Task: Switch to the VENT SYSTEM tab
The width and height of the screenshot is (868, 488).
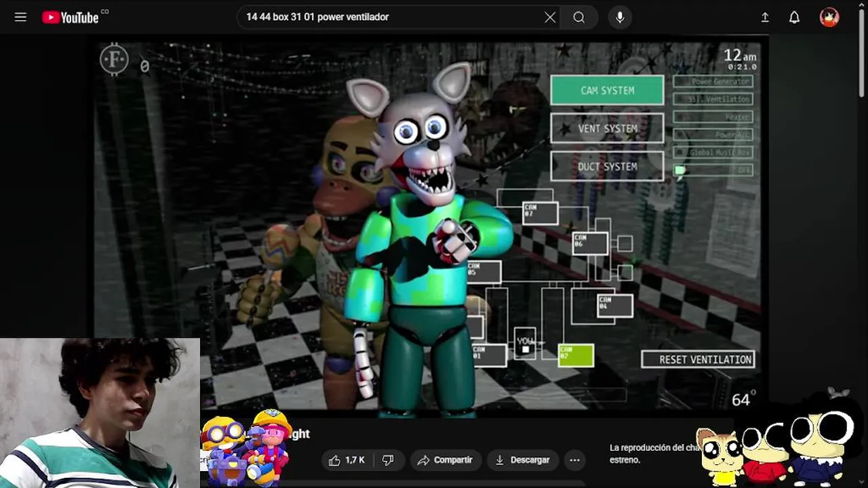Action: point(607,128)
